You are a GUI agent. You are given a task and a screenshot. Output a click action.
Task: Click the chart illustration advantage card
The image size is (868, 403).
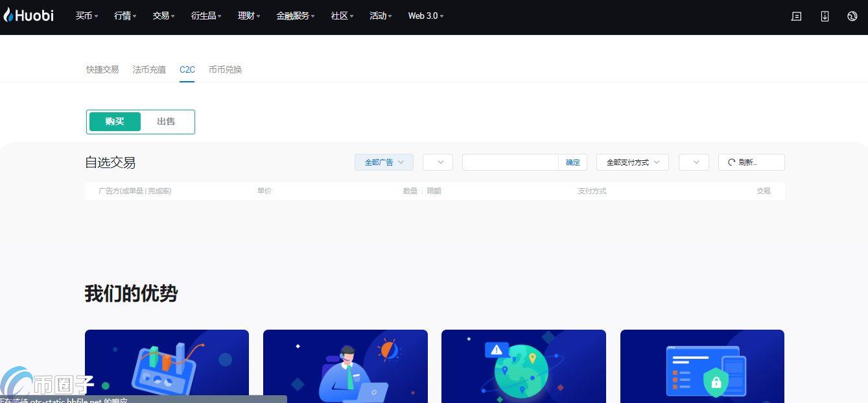pyautogui.click(x=167, y=366)
